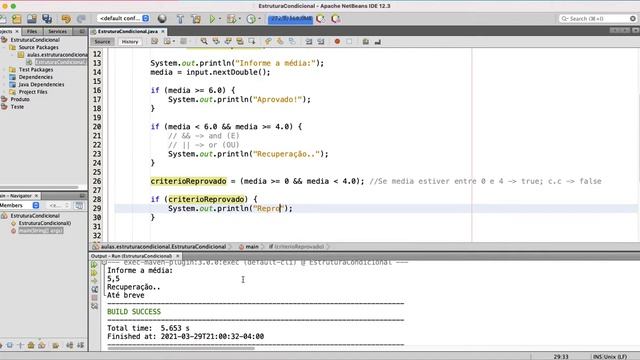The width and height of the screenshot is (640, 360).
Task: Close the EstruturaCondicional.java tab
Action: tap(163, 31)
